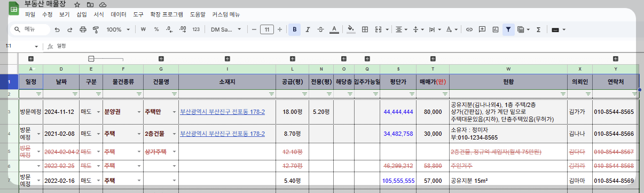The image size is (644, 193).
Task: Star the 부동산 매물장 document
Action: pos(77,4)
